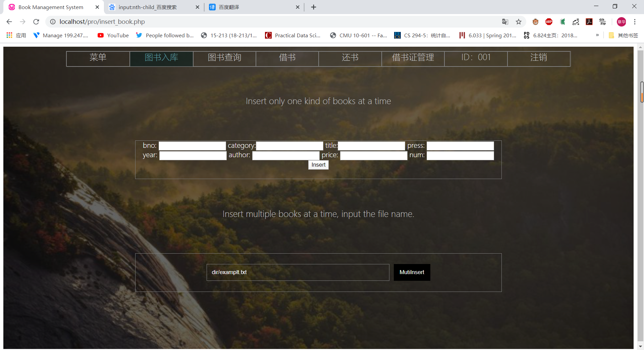Close the Book Management System tab
This screenshot has height=350, width=644.
pos(97,7)
